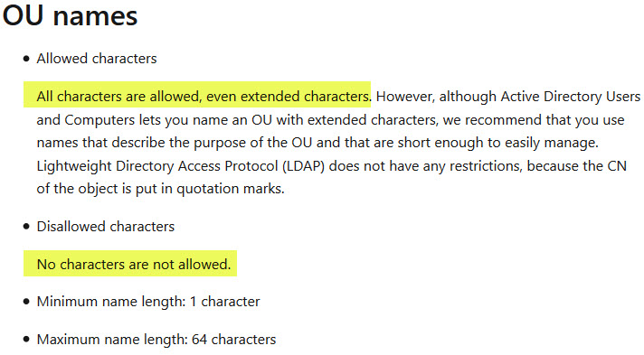Screen dimensions: 644x355
Task: Click the bullet dot before "Maximum name length"
Action: [x=27, y=340]
